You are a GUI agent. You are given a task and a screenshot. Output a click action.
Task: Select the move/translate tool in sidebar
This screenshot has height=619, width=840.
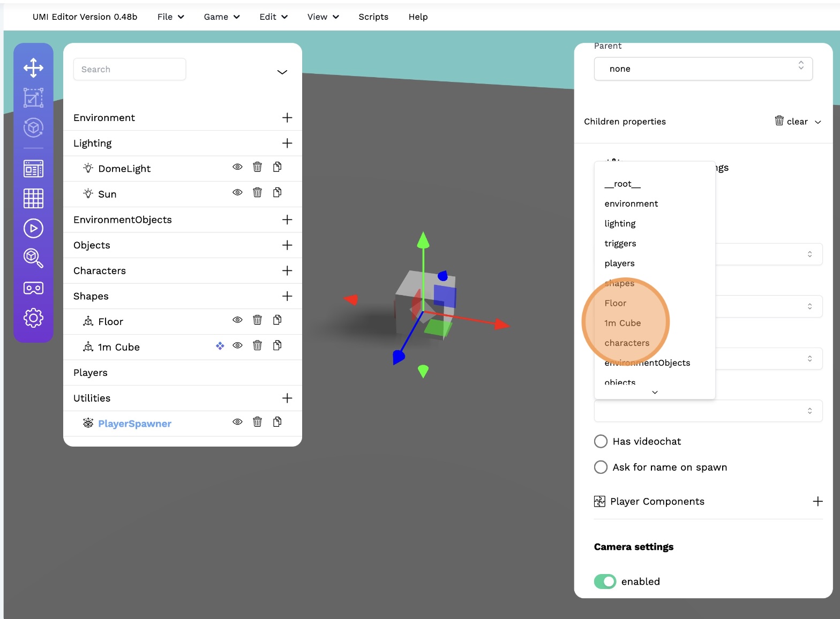point(33,68)
